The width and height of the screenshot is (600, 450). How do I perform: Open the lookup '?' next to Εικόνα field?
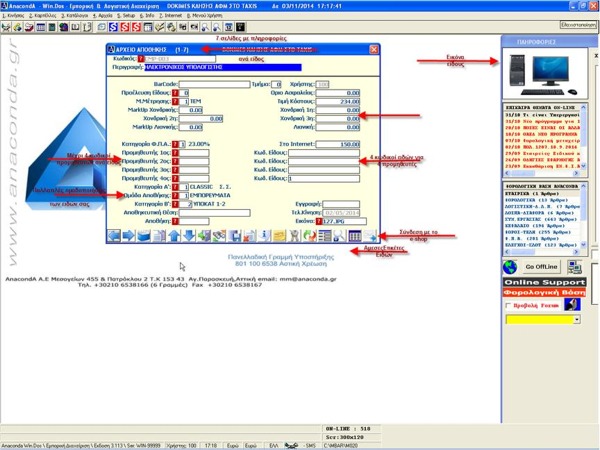coord(318,221)
